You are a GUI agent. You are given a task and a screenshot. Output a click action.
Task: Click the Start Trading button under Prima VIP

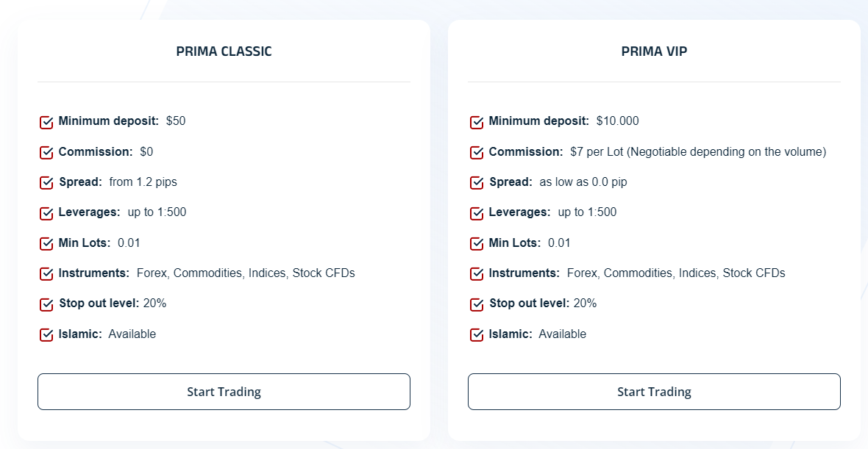click(654, 392)
